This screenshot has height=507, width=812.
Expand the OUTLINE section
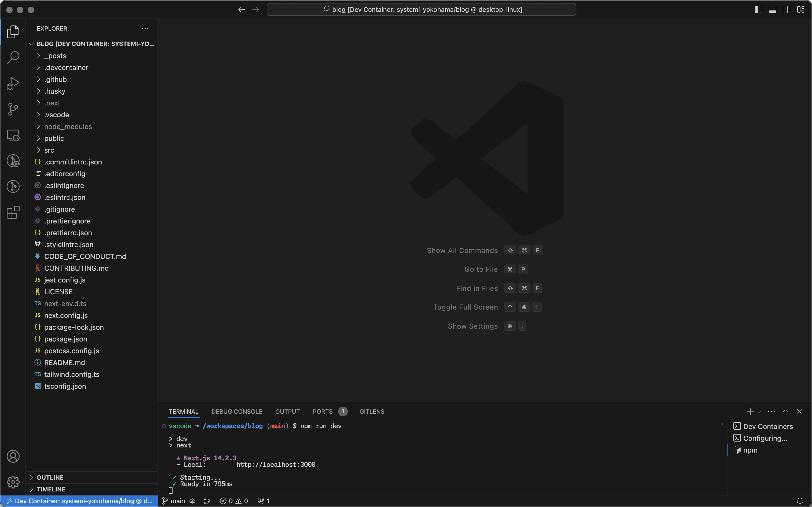click(x=92, y=477)
